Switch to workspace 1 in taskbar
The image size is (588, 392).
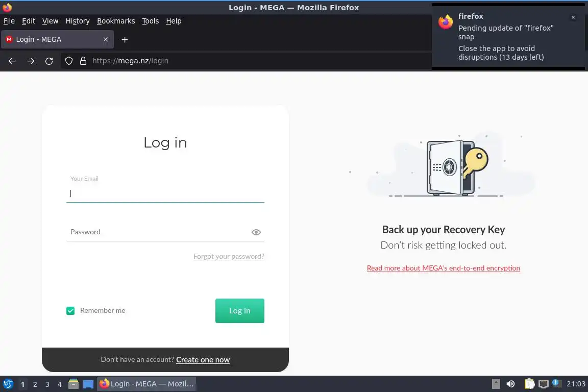(x=23, y=384)
